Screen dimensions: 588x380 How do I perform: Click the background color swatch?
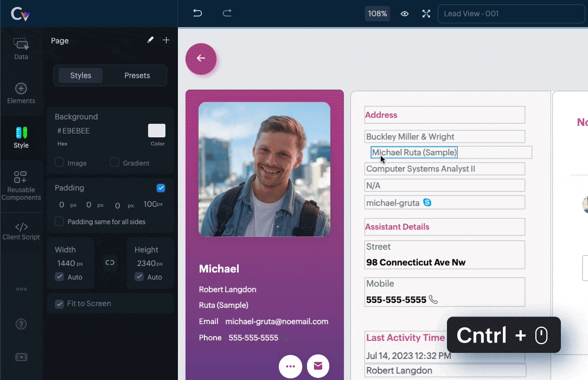click(157, 131)
